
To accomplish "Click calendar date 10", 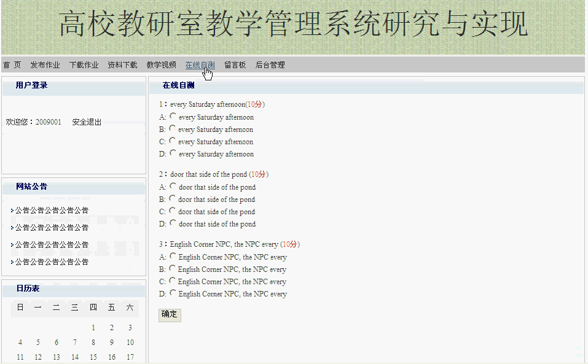I will pos(130,343).
